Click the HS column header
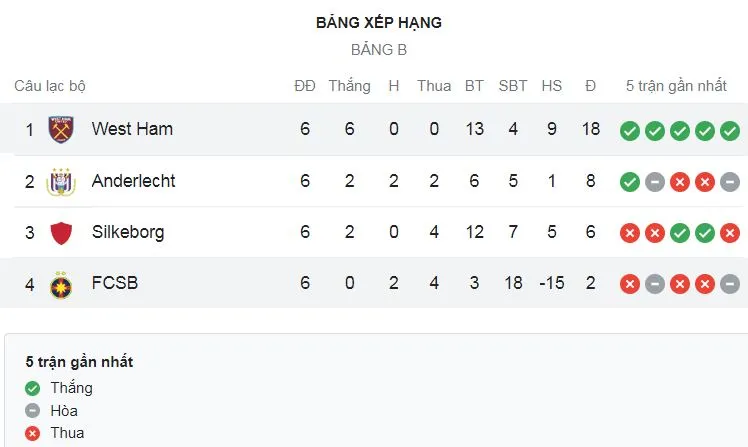This screenshot has height=447, width=748. (x=551, y=86)
